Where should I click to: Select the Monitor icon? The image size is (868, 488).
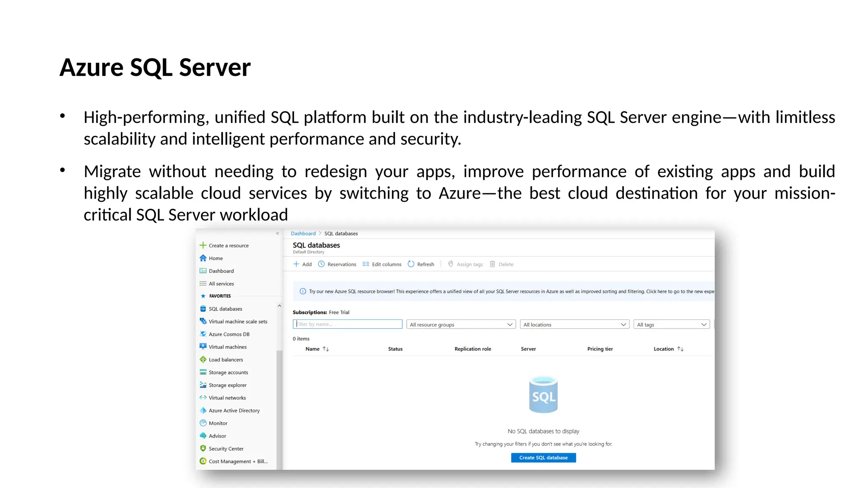203,423
